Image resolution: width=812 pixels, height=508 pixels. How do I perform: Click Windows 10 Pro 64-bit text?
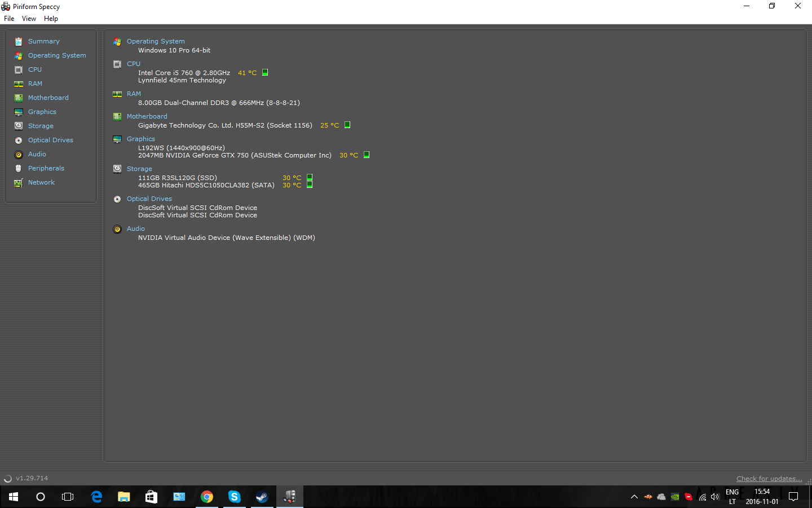tap(174, 50)
